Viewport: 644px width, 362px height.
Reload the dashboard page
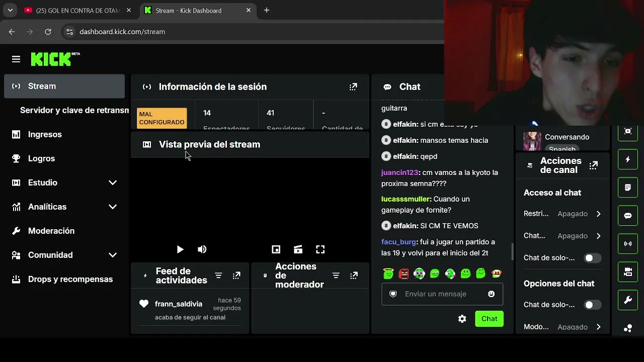click(48, 32)
